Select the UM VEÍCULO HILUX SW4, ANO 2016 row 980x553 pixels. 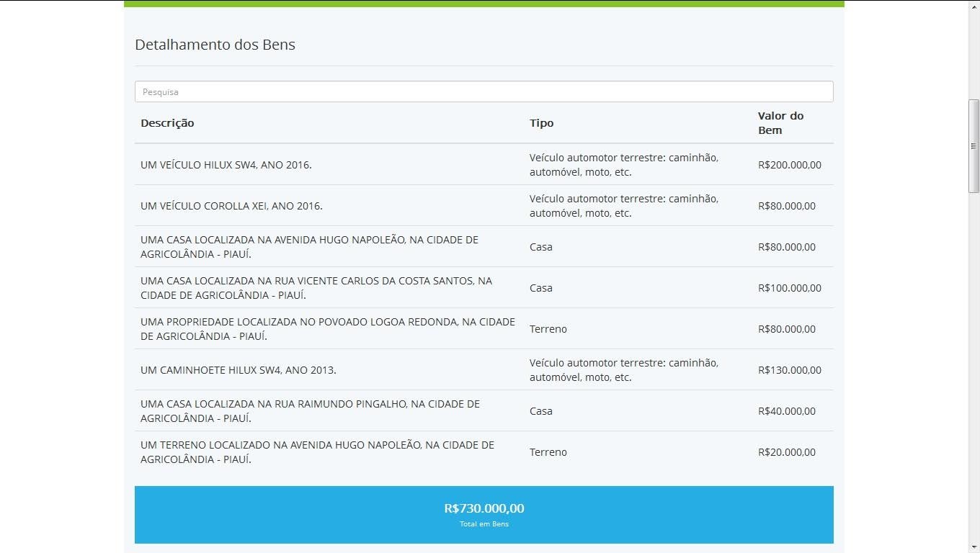pos(484,164)
